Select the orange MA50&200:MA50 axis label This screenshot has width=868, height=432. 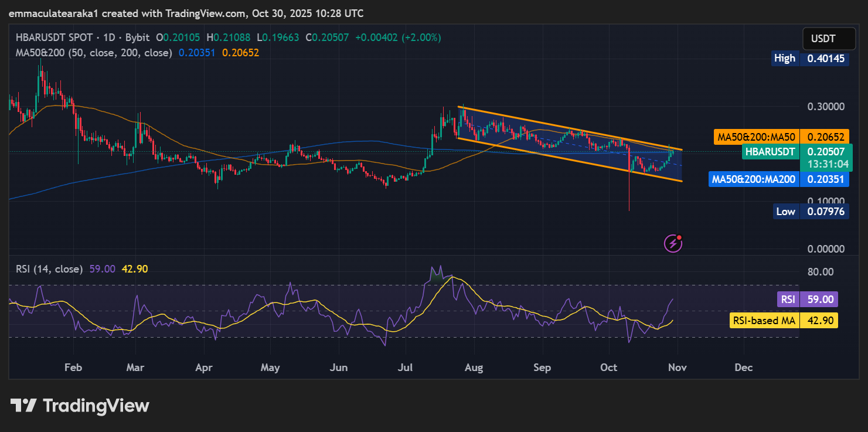point(755,137)
